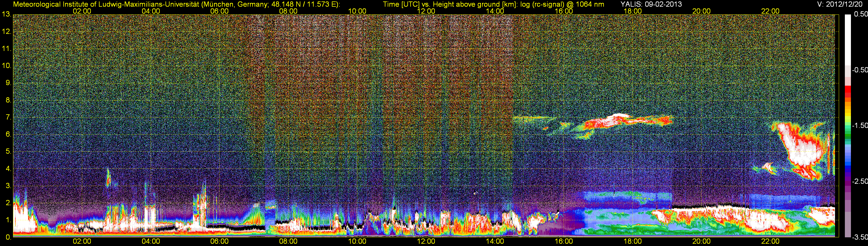Click the 0 km height axis label

8,237
